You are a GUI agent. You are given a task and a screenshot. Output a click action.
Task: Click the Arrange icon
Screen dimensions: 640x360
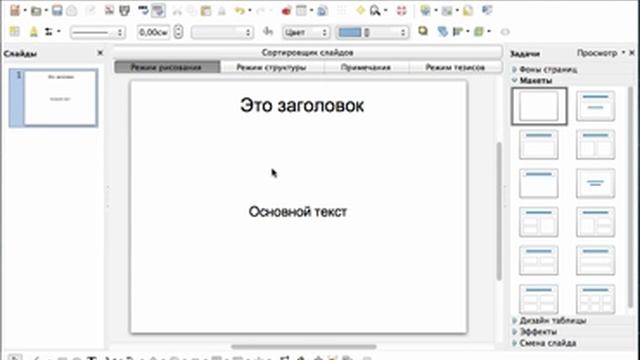(479, 31)
